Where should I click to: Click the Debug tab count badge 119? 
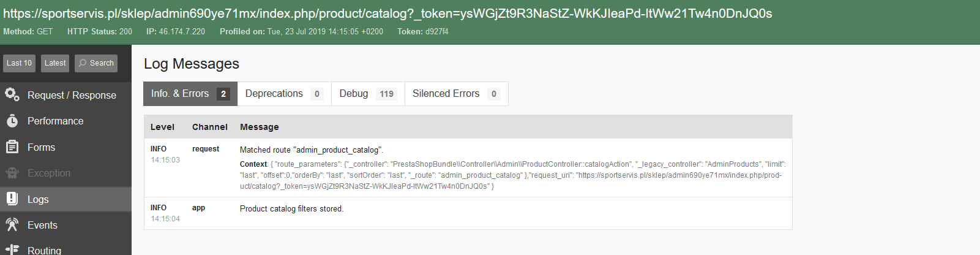[386, 94]
